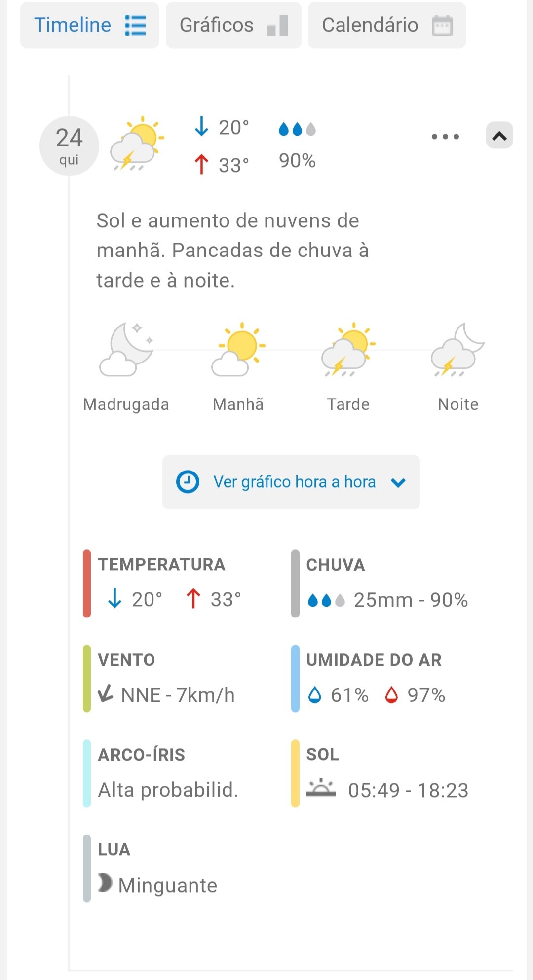Screen dimensions: 533x980
Task: Select the Tarde thunderstorm icon
Action: (x=348, y=350)
